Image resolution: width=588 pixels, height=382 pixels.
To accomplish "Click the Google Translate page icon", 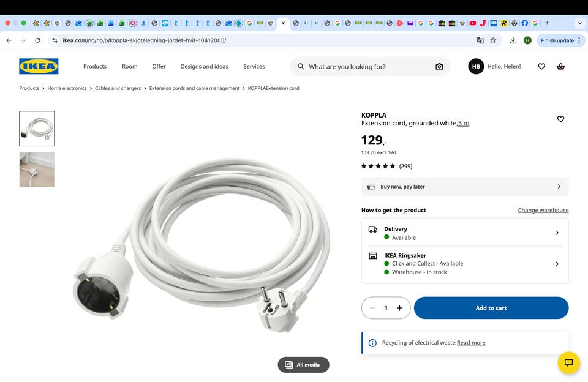I will coord(480,40).
